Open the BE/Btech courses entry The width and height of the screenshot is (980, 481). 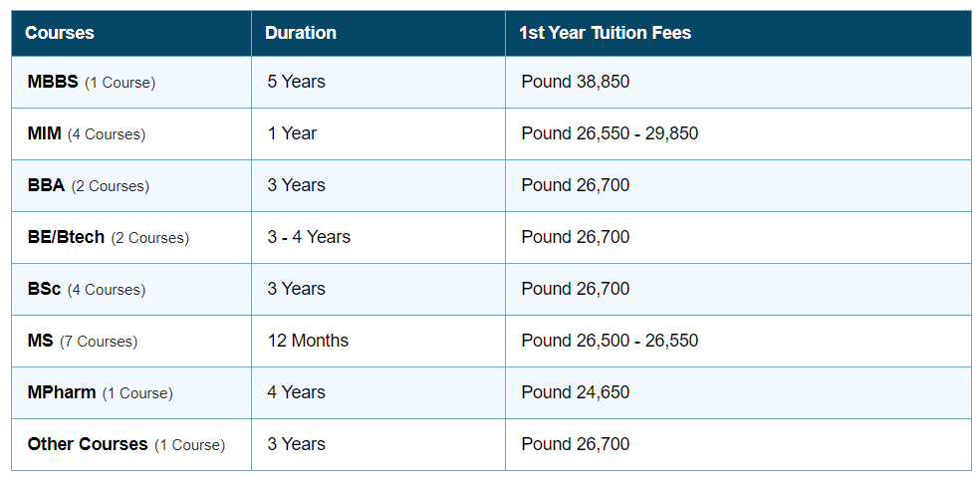tap(66, 237)
